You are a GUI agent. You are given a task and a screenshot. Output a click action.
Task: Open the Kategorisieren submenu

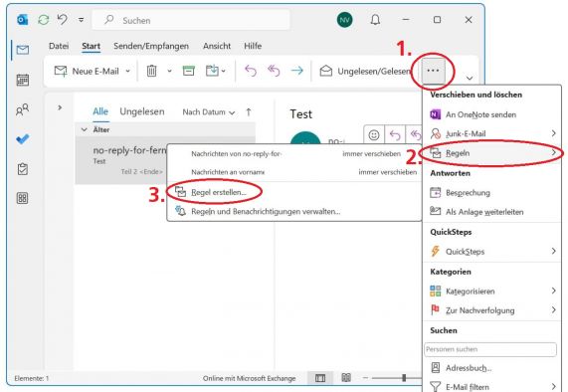pyautogui.click(x=491, y=291)
